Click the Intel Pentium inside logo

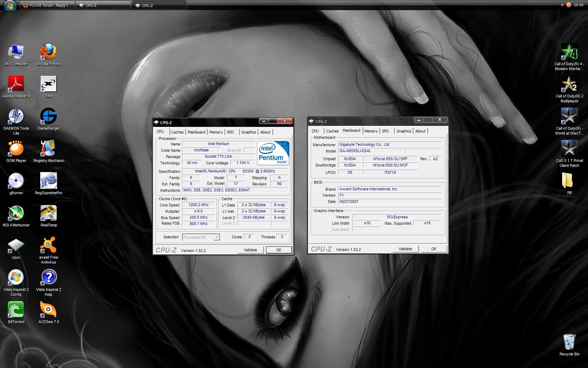point(273,153)
